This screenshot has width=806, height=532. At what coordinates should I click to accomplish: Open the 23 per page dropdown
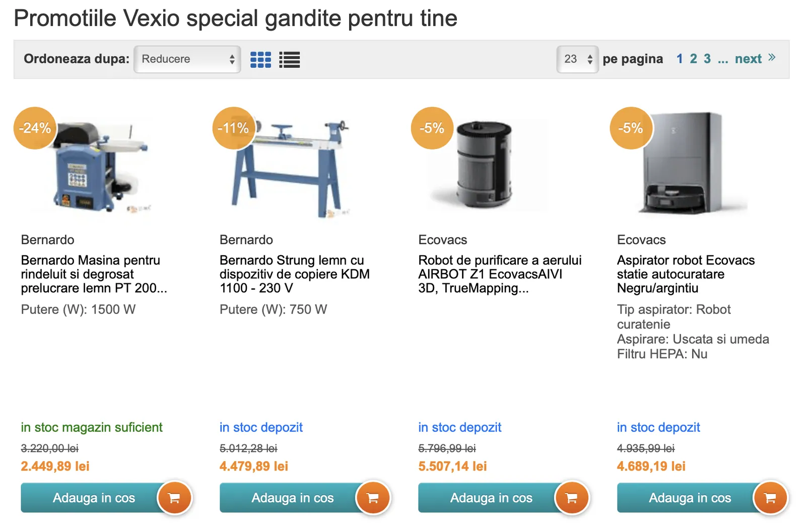pyautogui.click(x=577, y=59)
